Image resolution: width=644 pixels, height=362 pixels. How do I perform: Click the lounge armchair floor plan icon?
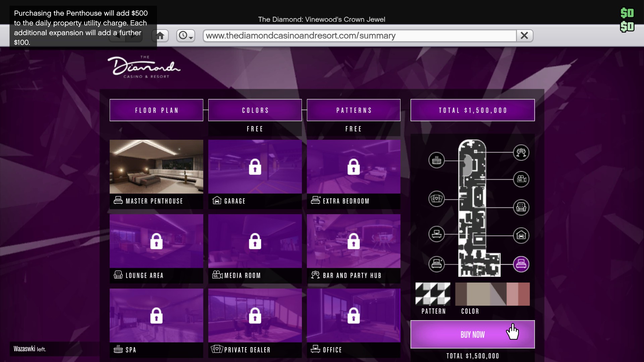pos(521,207)
